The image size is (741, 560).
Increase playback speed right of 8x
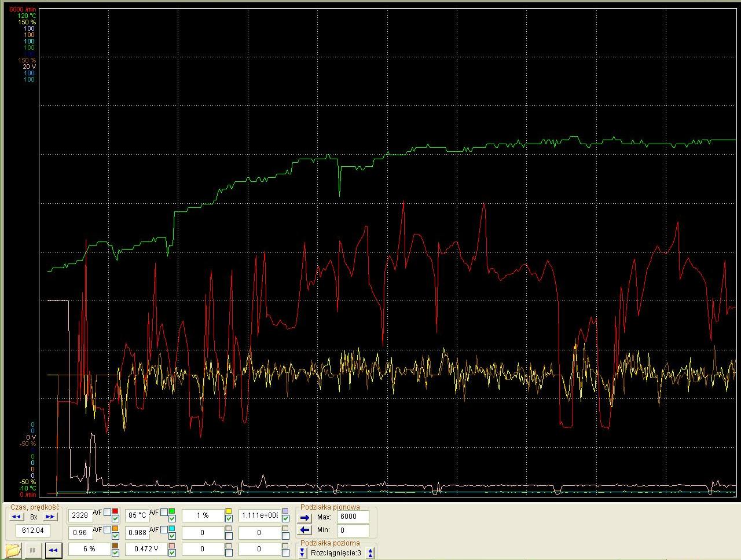(x=51, y=517)
